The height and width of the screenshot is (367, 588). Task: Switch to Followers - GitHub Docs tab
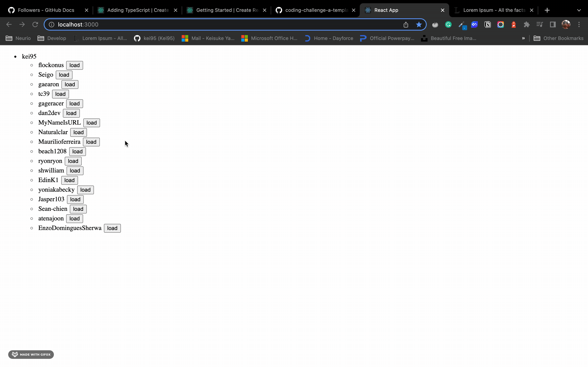tap(46, 10)
